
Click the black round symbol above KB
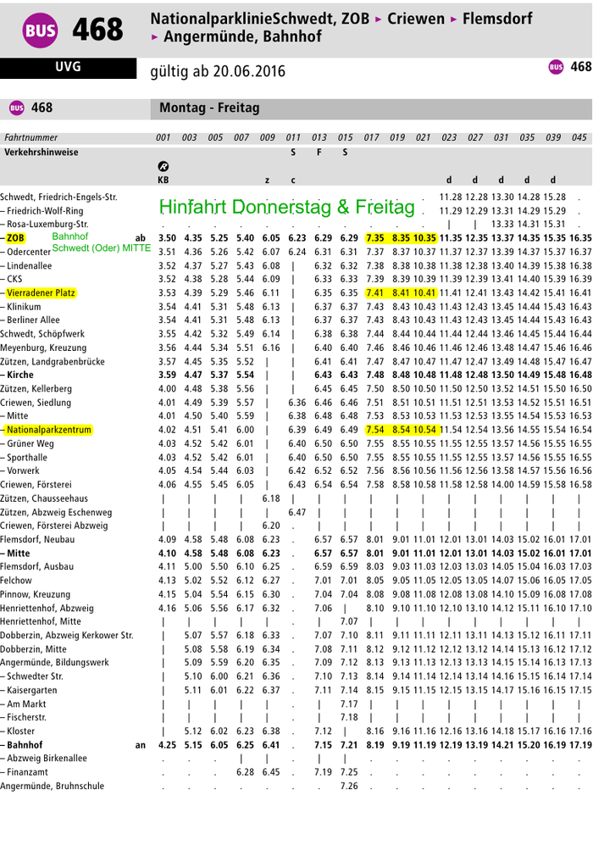[x=163, y=167]
